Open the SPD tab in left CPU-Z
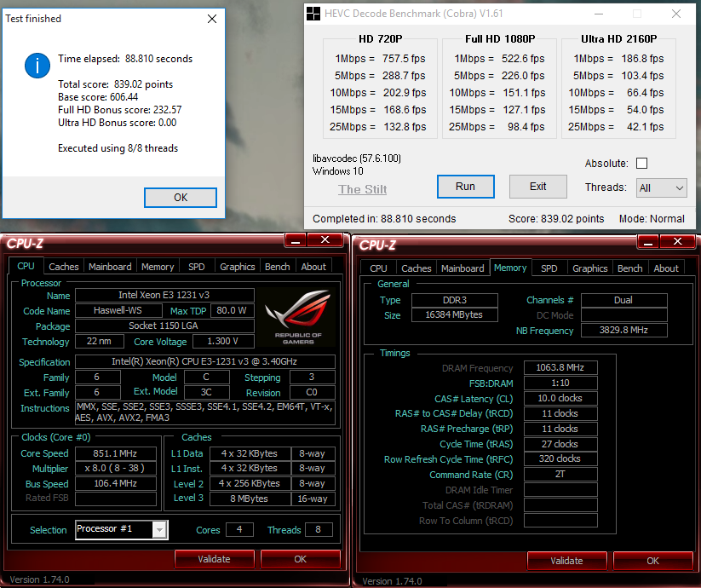Screen dimensions: 701x588 pos(196,267)
